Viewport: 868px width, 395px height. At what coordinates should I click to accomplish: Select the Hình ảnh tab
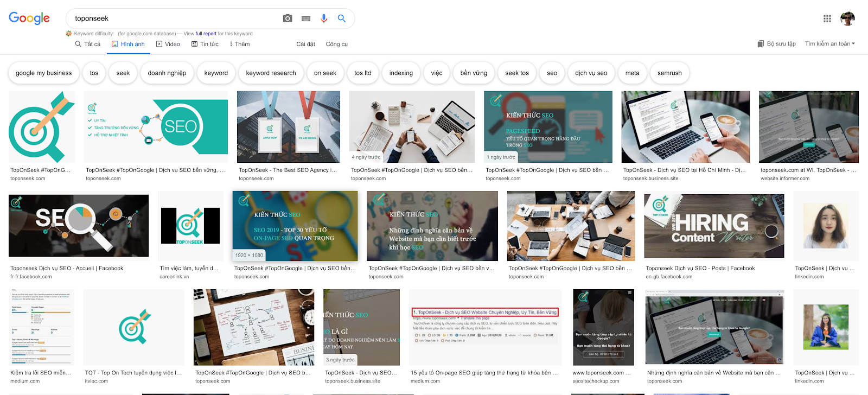[x=128, y=44]
